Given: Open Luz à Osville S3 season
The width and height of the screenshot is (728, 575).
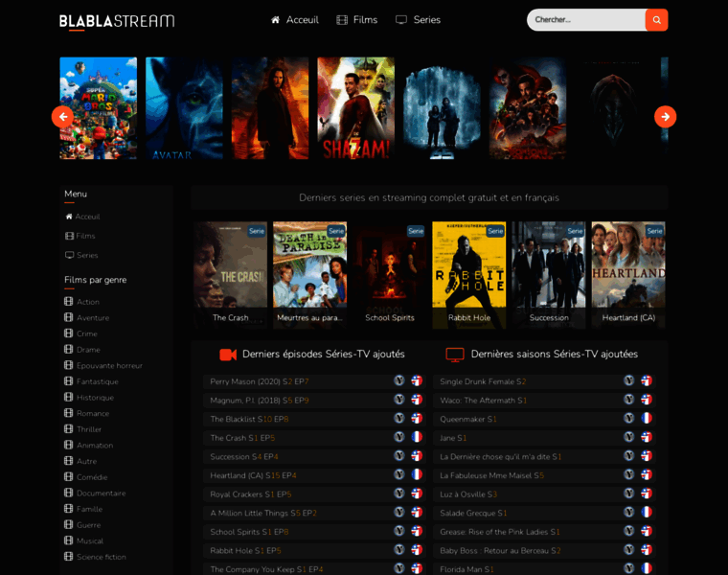Looking at the screenshot, I should (468, 494).
